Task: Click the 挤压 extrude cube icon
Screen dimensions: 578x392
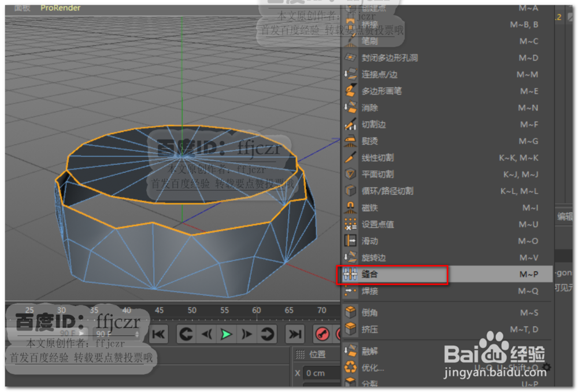Action: coord(350,329)
